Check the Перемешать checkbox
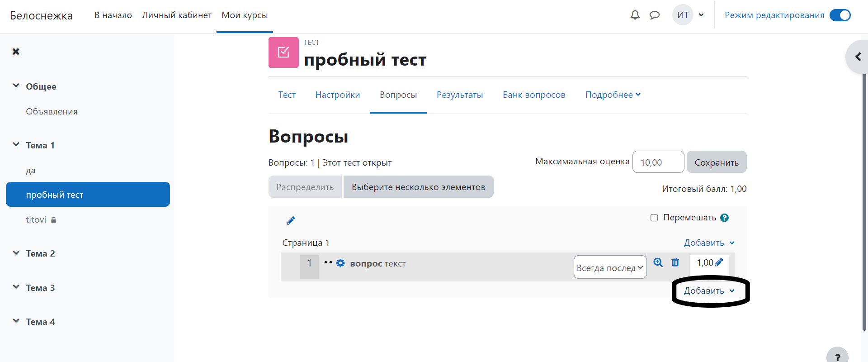The height and width of the screenshot is (362, 868). (654, 218)
